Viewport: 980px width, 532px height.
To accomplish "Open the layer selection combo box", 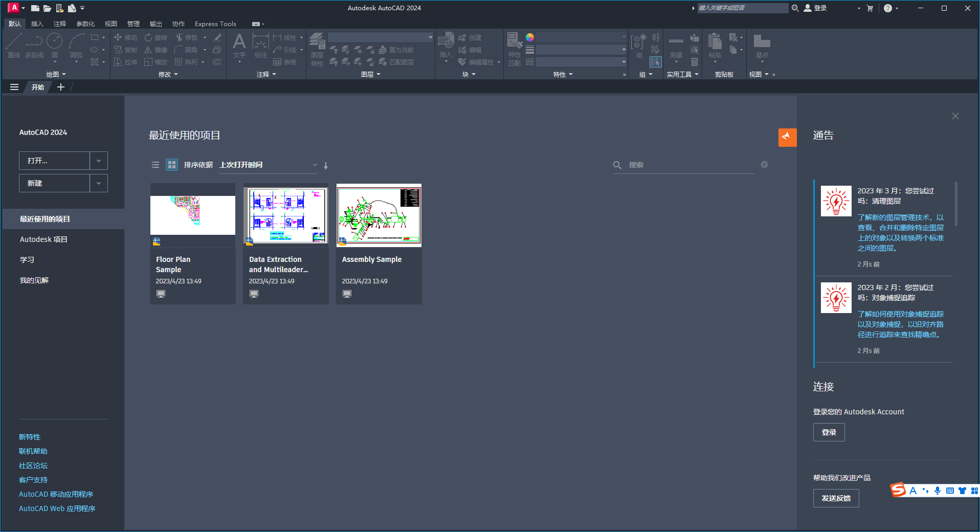I will point(381,37).
